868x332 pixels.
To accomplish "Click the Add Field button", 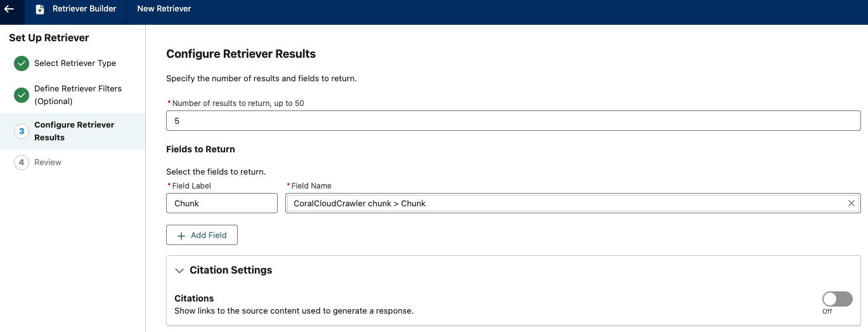I will [x=202, y=236].
